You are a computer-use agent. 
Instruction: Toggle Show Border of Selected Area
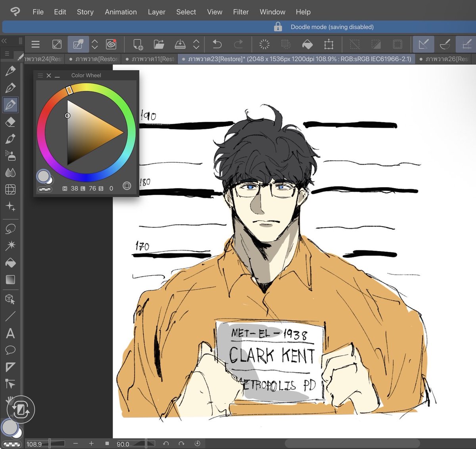click(x=397, y=44)
